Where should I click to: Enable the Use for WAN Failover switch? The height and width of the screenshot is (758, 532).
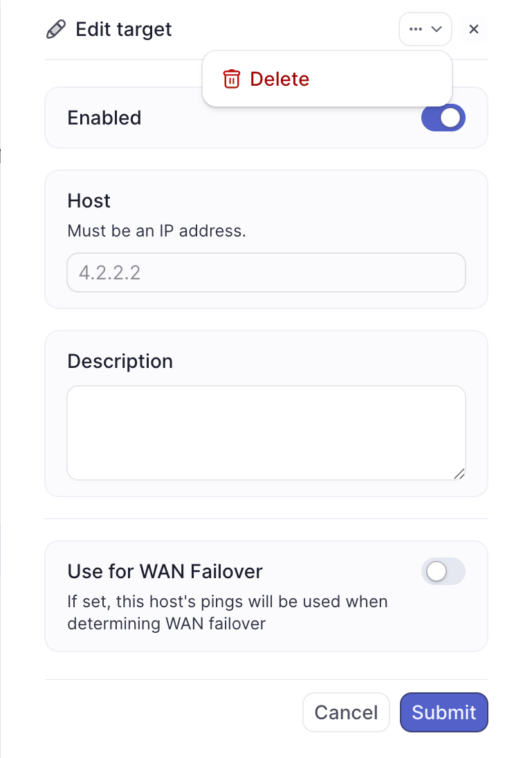[x=443, y=571]
